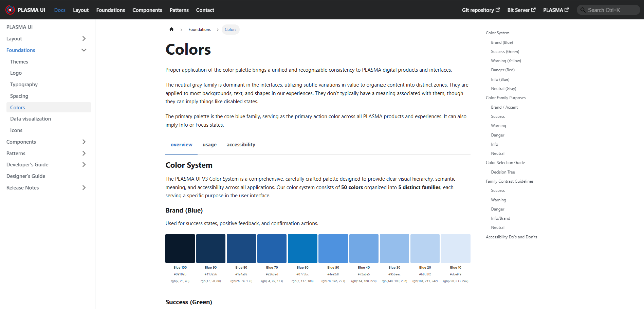Open Contact in the top navigation

click(x=205, y=10)
